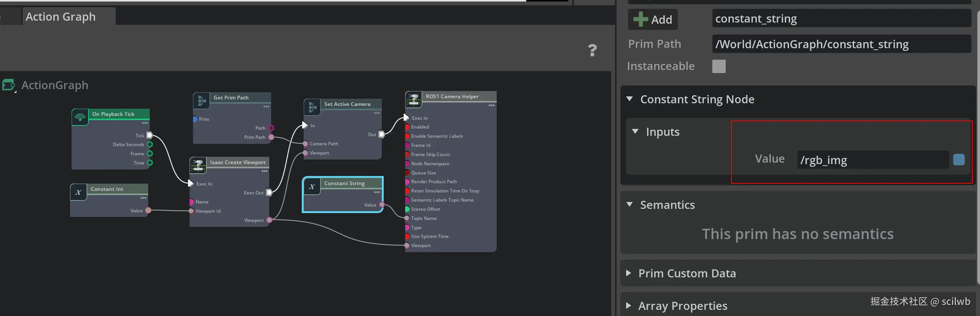Click the Enabled input port on ROS1 Camera Helper

pyautogui.click(x=407, y=127)
